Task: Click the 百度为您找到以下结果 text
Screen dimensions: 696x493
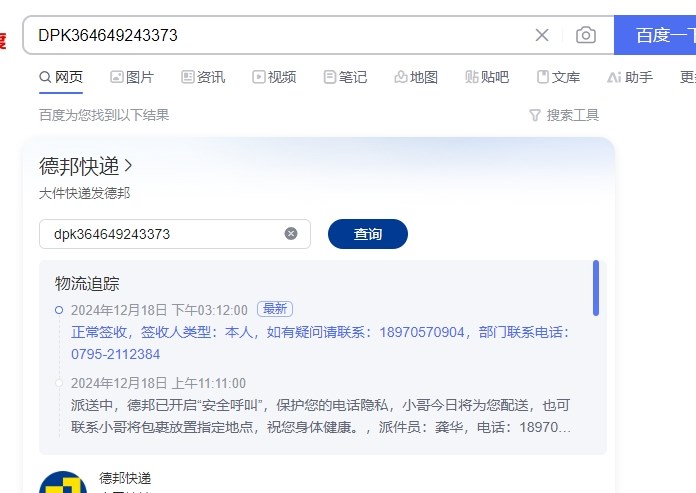Action: [x=104, y=115]
